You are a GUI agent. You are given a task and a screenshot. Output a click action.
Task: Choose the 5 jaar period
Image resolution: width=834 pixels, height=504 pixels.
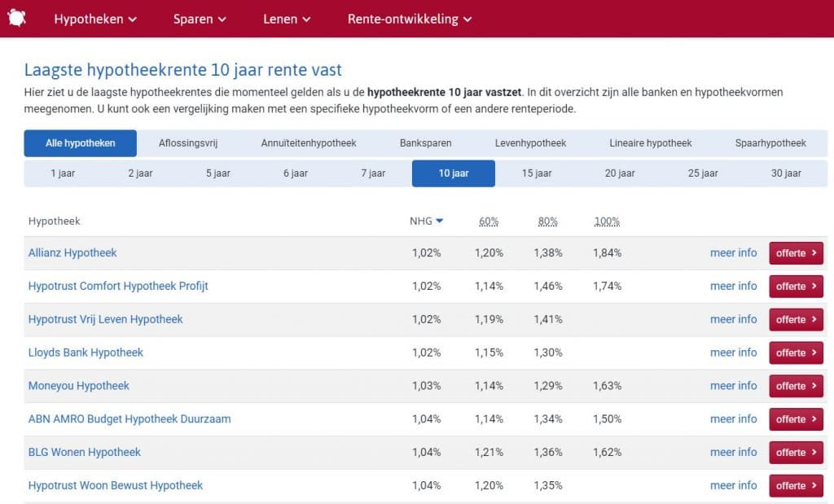tap(218, 173)
